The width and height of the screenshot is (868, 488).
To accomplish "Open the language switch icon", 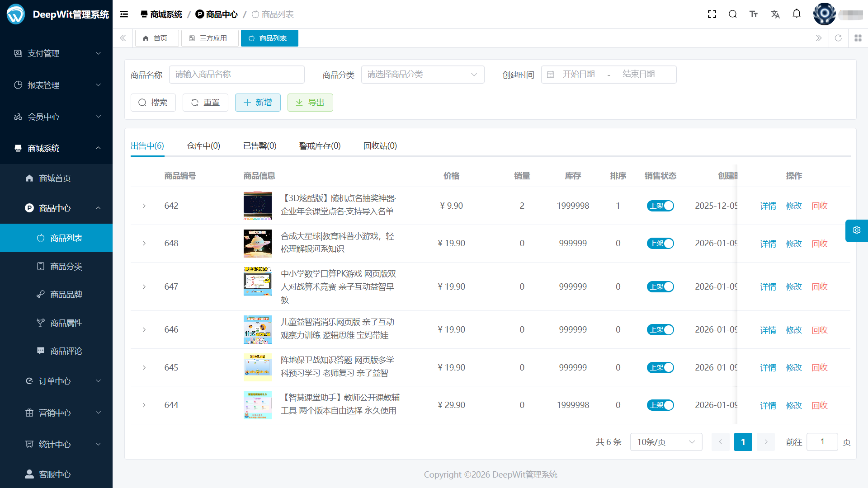I will (x=775, y=14).
